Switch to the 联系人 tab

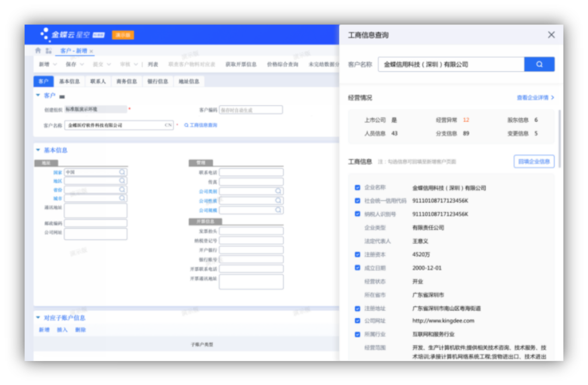[98, 80]
